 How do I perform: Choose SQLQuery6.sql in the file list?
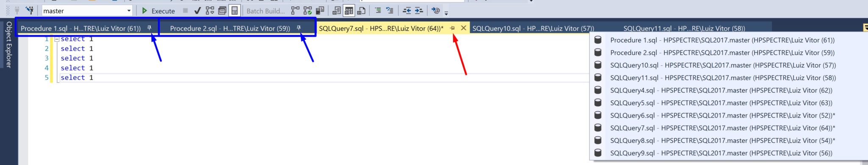click(x=723, y=115)
